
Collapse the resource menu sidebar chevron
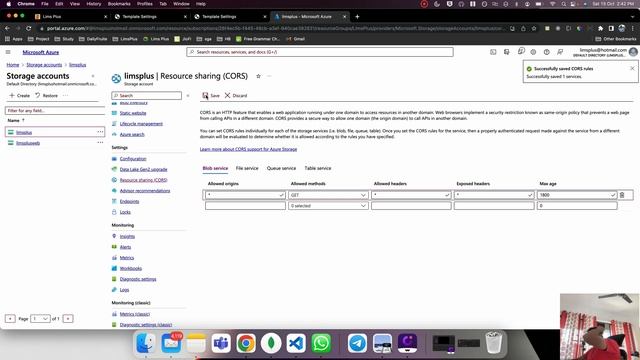pos(188,96)
